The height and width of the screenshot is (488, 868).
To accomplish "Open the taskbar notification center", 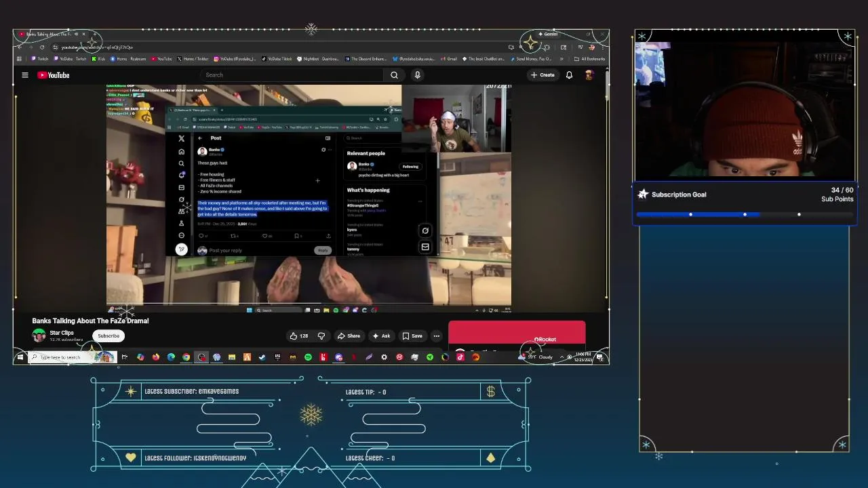I will coord(600,357).
